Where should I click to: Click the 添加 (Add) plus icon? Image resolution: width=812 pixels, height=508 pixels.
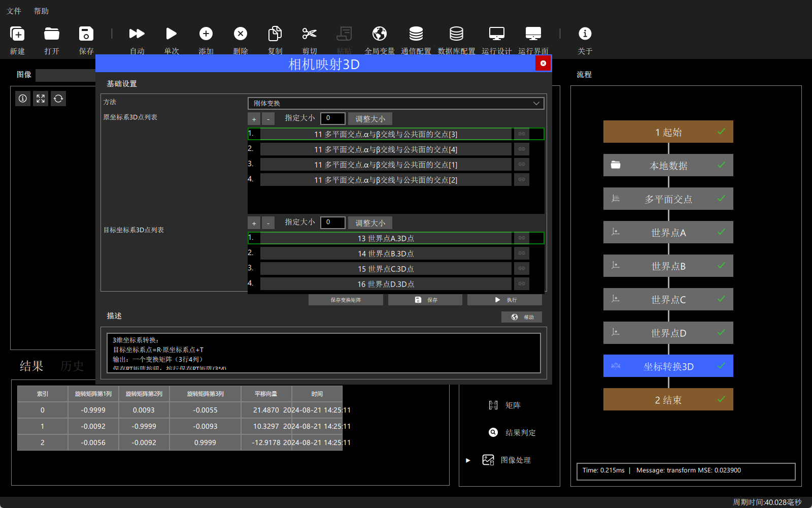(x=206, y=34)
